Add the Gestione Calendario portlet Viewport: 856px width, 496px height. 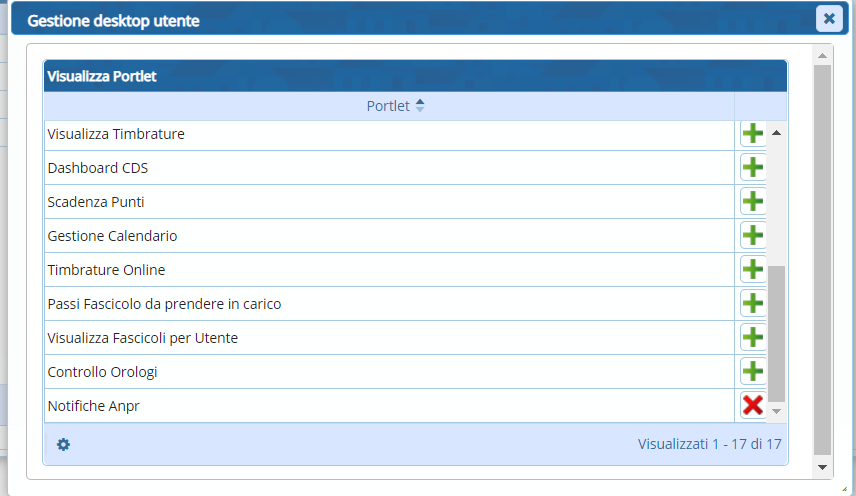click(752, 236)
